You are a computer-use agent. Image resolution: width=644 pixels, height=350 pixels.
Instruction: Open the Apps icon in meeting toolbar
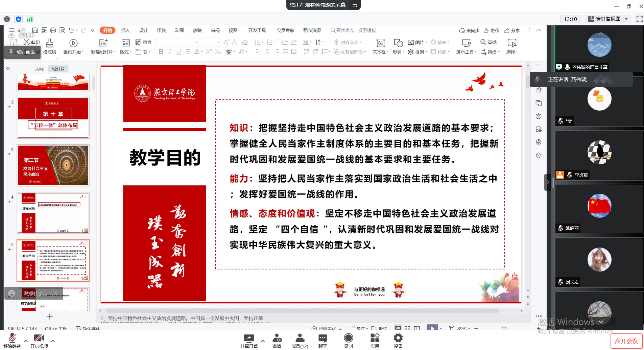tap(375, 339)
